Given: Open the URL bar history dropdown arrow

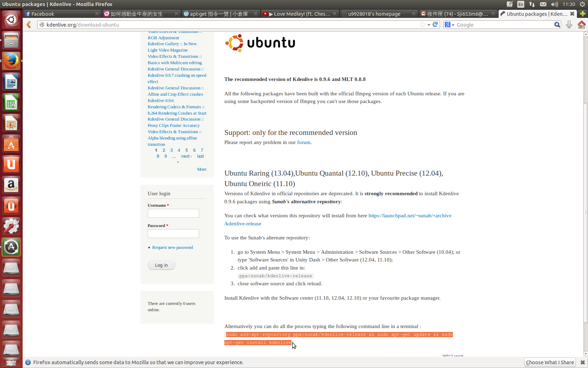Looking at the screenshot, I should coord(429,25).
